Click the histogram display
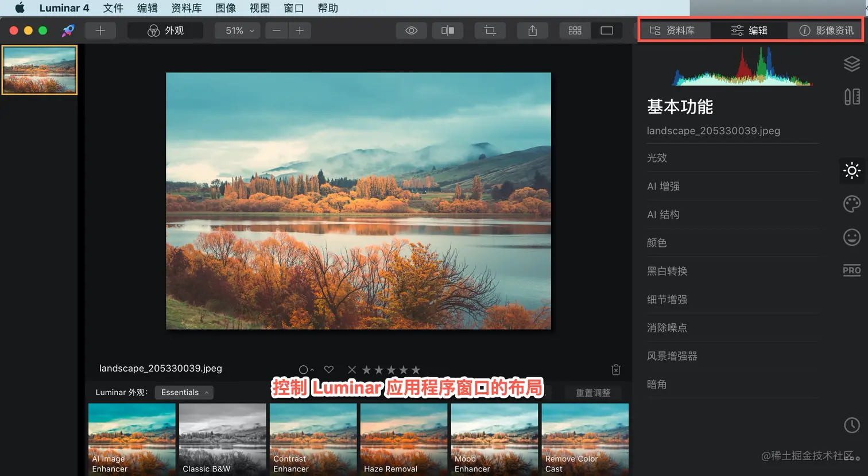The width and height of the screenshot is (868, 476). pos(742,67)
